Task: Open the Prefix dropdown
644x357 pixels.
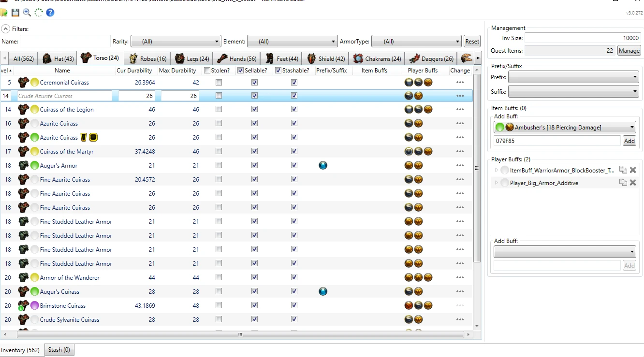Action: click(573, 77)
